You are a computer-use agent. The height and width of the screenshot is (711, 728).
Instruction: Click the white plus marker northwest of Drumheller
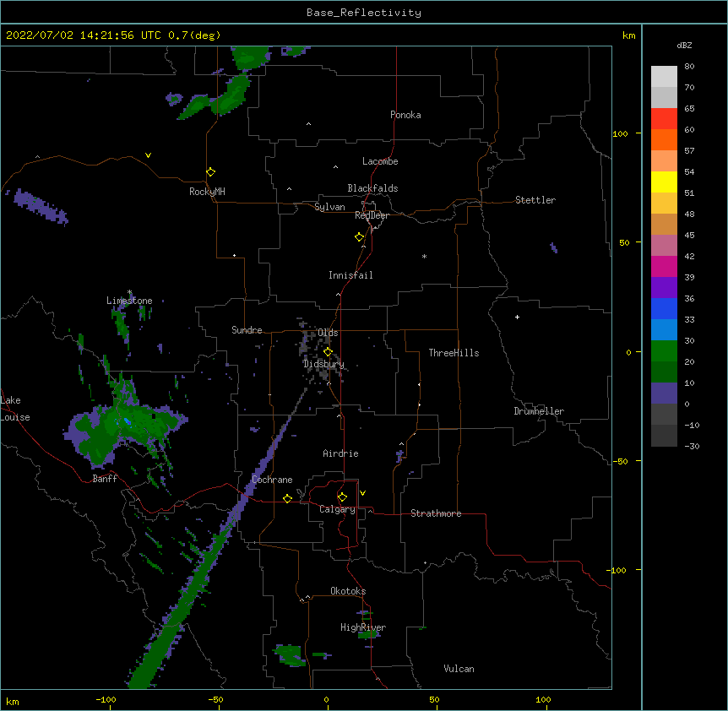(x=517, y=317)
